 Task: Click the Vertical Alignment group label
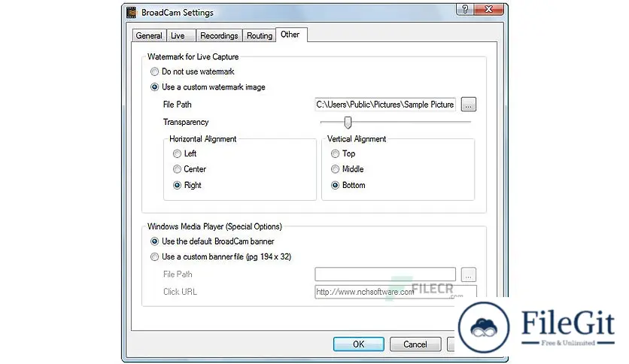coord(357,139)
